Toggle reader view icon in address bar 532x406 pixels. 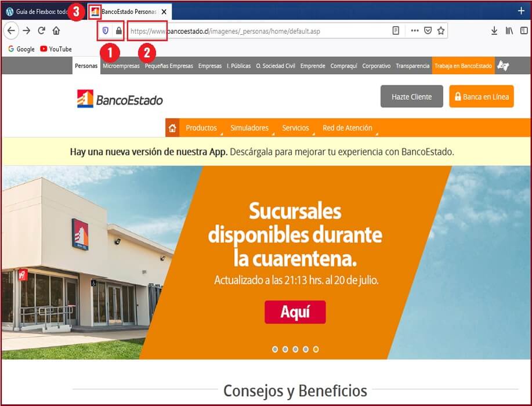point(396,31)
